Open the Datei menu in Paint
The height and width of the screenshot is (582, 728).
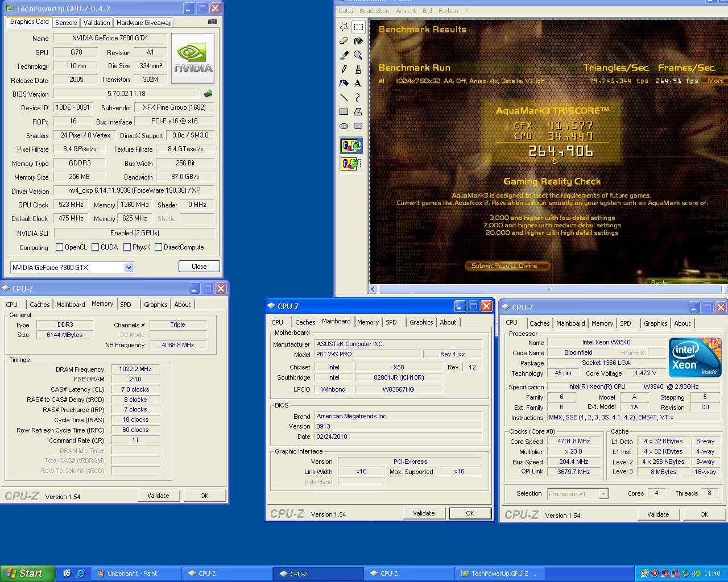[x=346, y=11]
